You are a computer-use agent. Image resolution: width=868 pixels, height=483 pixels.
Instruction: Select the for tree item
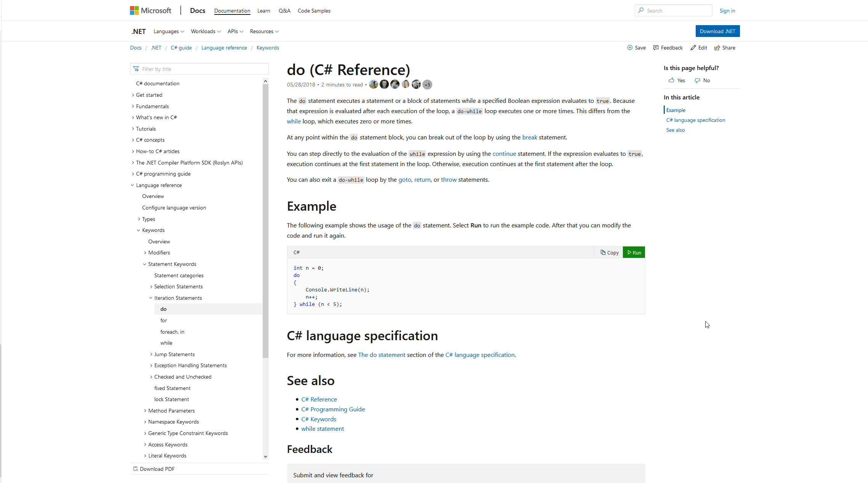point(164,320)
